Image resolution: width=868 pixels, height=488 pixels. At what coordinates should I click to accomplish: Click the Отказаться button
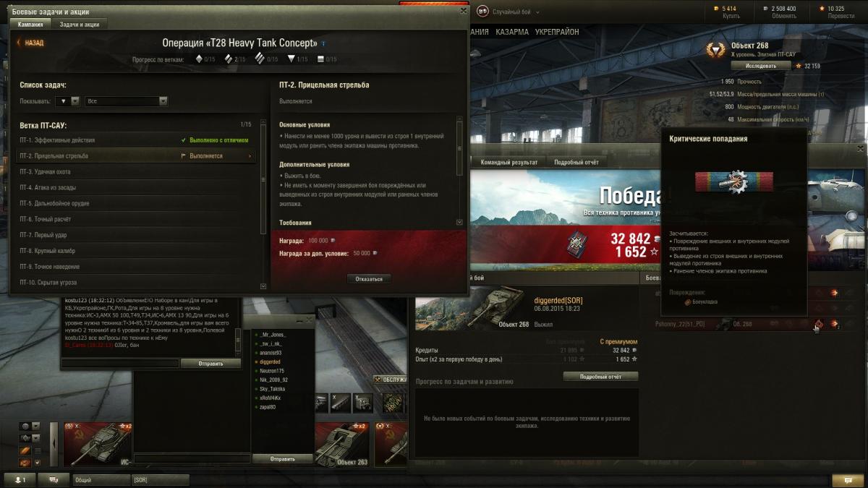click(x=369, y=278)
